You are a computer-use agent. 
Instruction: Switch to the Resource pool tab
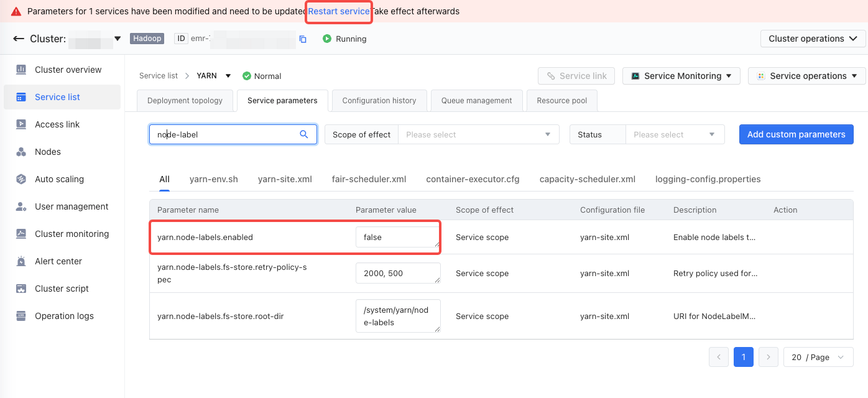point(562,101)
